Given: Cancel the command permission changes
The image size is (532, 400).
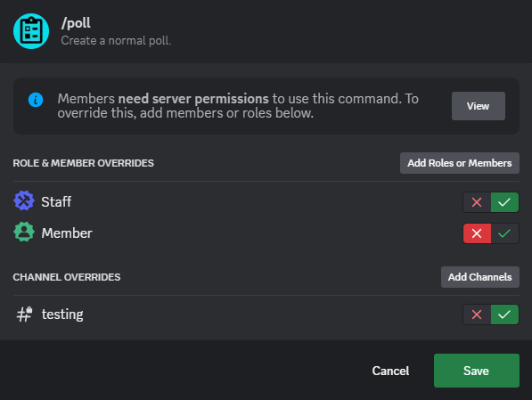Looking at the screenshot, I should click(x=390, y=371).
